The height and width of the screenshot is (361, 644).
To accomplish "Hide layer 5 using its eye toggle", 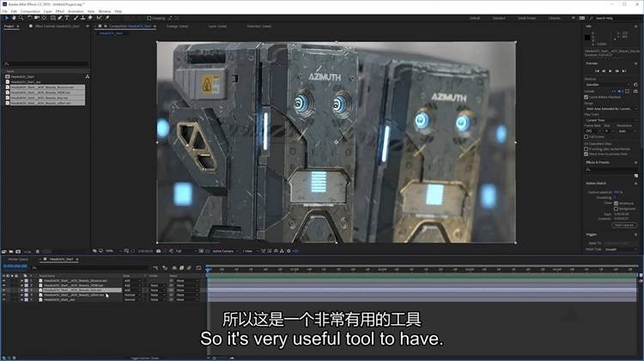I will click(4, 299).
